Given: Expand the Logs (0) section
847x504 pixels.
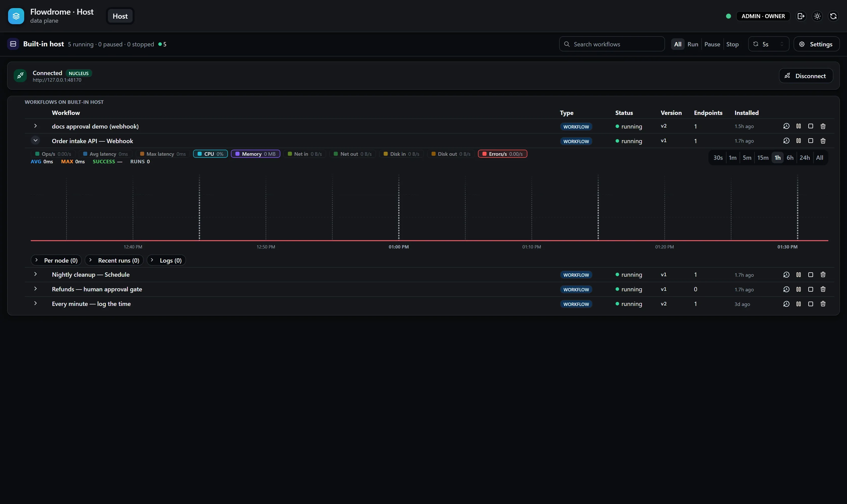Looking at the screenshot, I should tap(166, 260).
